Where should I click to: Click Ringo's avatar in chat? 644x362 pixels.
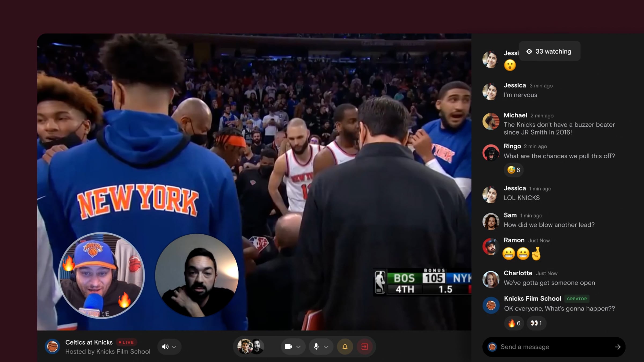click(491, 152)
